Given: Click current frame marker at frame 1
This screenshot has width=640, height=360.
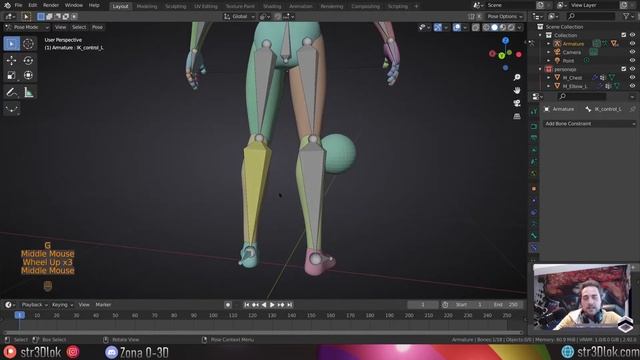Looking at the screenshot, I should tap(19, 315).
